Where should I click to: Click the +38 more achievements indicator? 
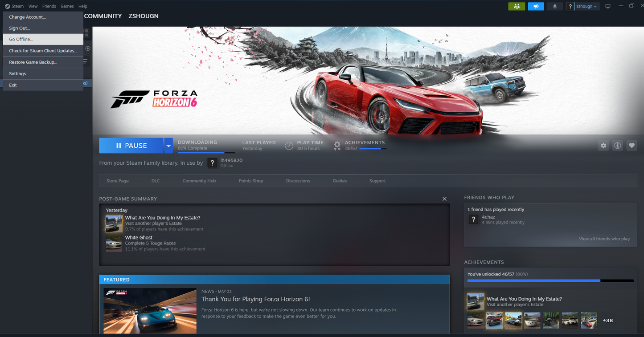point(607,321)
